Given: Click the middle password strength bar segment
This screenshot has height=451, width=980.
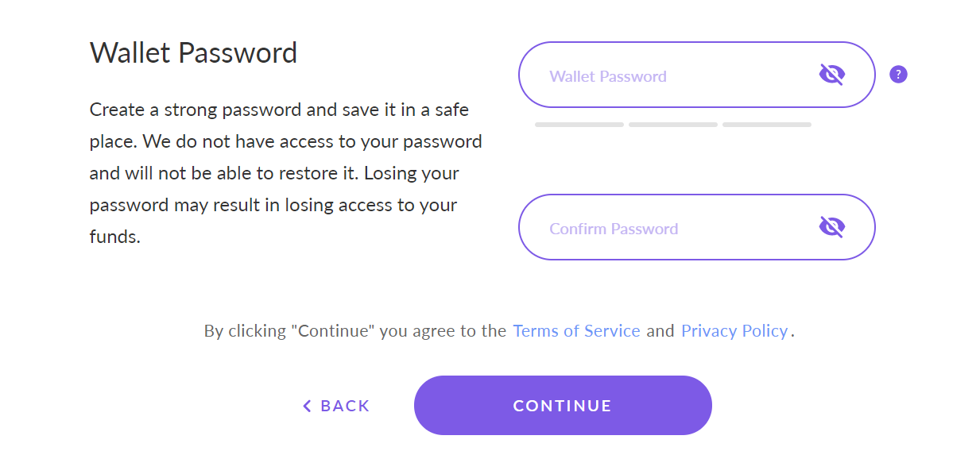Looking at the screenshot, I should [x=673, y=125].
